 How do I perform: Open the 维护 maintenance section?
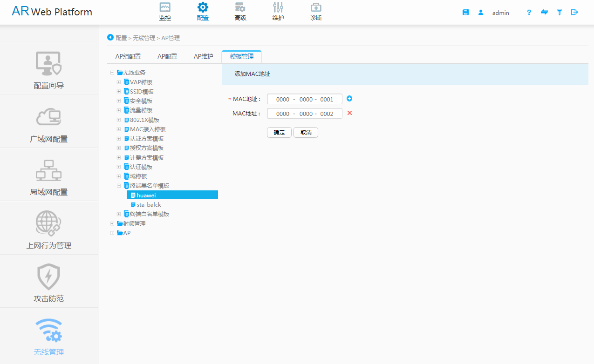pyautogui.click(x=278, y=11)
